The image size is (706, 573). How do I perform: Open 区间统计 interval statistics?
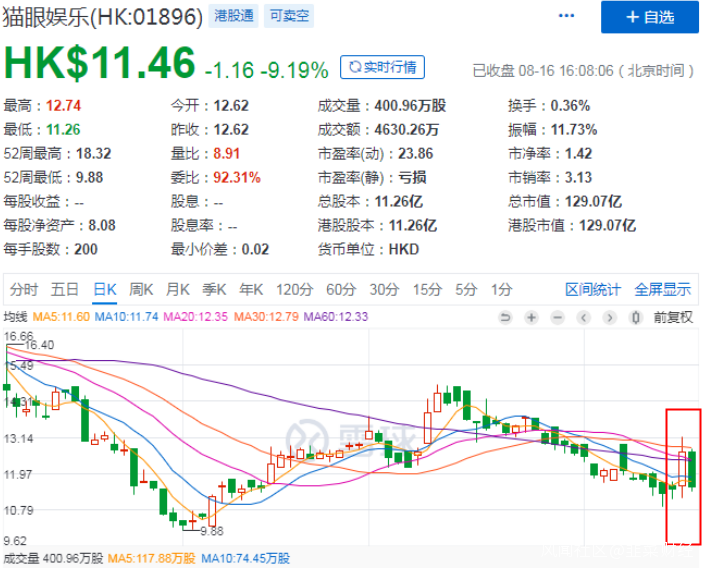593,289
